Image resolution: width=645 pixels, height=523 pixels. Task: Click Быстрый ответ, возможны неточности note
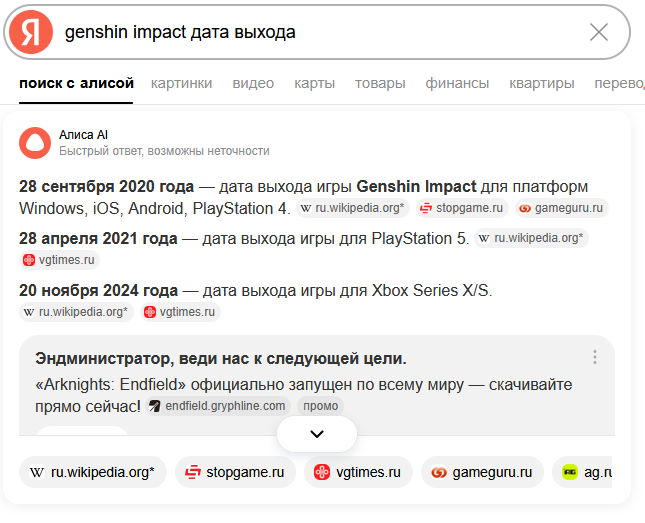[x=164, y=151]
